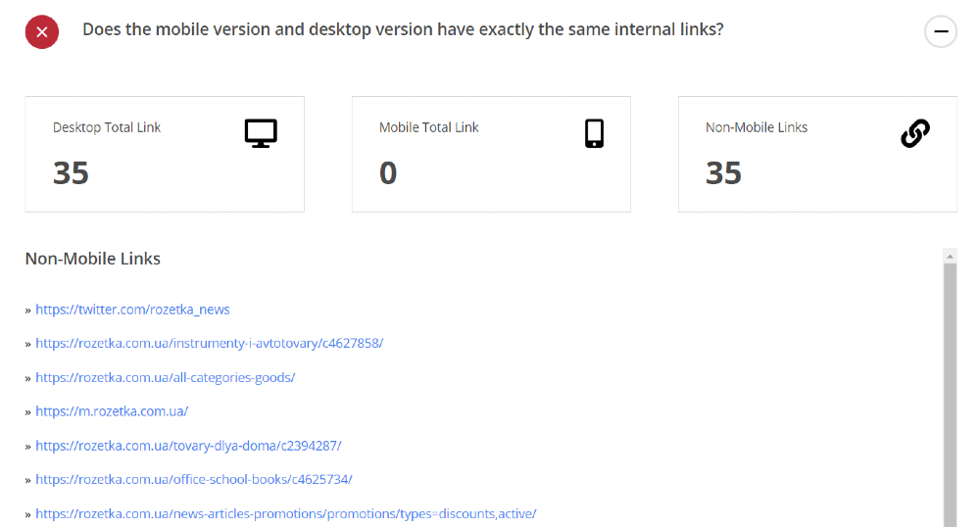Image resolution: width=980 pixels, height=527 pixels.
Task: Click the red X failed-check icon
Action: tap(41, 31)
